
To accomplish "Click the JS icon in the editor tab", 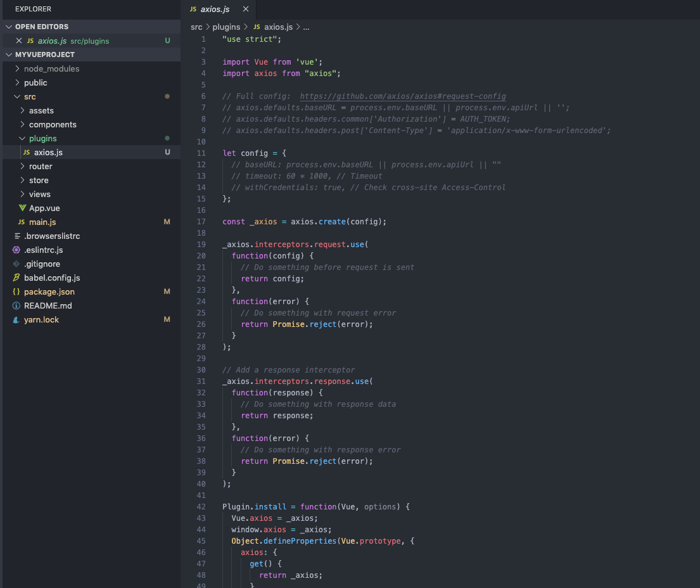I will tap(193, 9).
